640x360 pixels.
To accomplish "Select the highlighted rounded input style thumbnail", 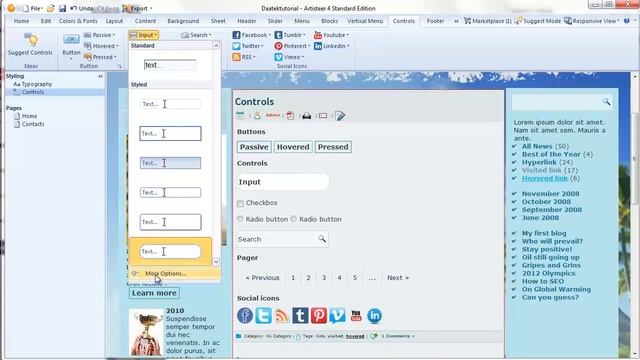I will pyautogui.click(x=170, y=251).
